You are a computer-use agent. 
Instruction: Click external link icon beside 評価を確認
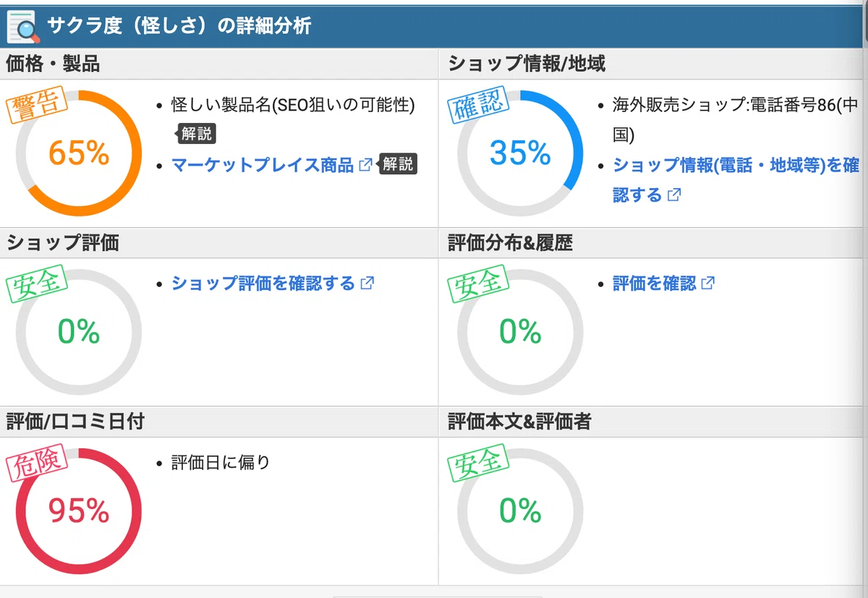(707, 283)
